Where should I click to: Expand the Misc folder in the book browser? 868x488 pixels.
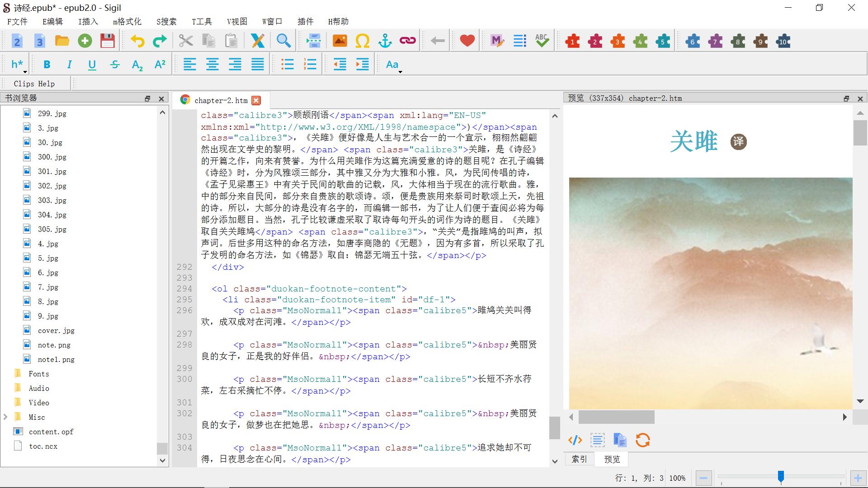[x=5, y=417]
